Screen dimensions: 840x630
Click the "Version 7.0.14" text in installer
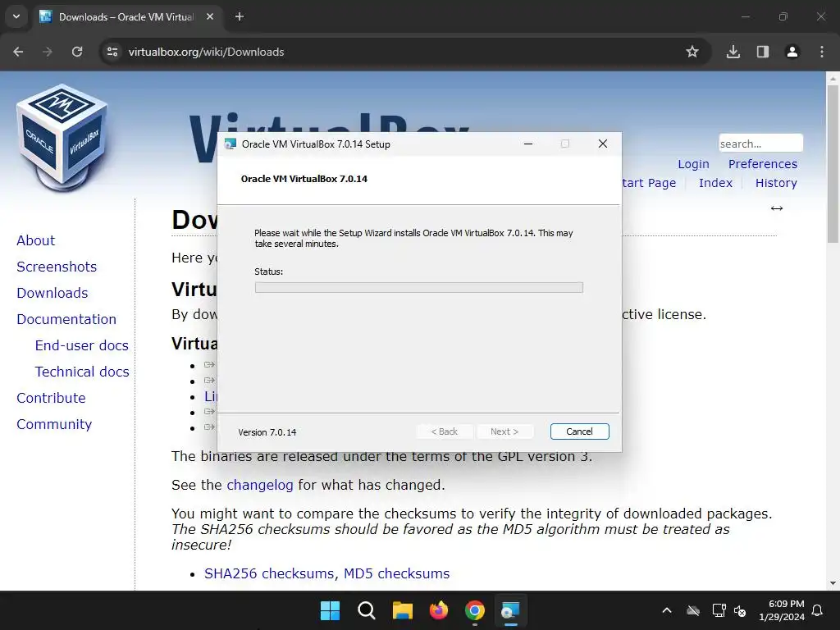pyautogui.click(x=267, y=432)
